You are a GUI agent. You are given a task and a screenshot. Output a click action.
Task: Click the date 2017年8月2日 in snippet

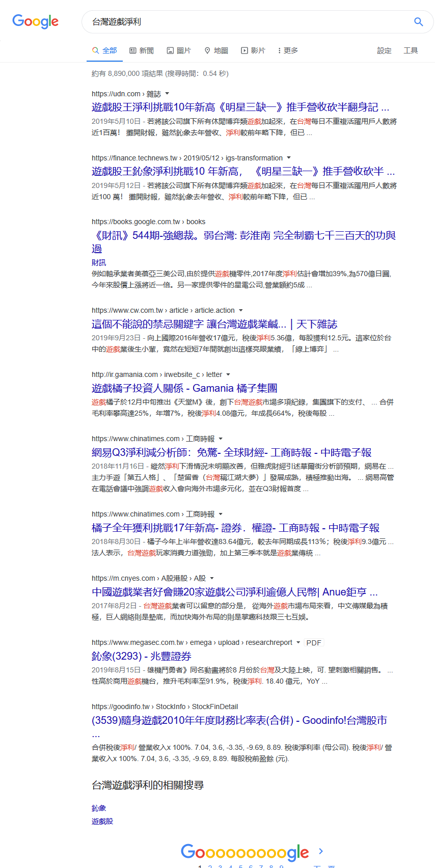114,606
